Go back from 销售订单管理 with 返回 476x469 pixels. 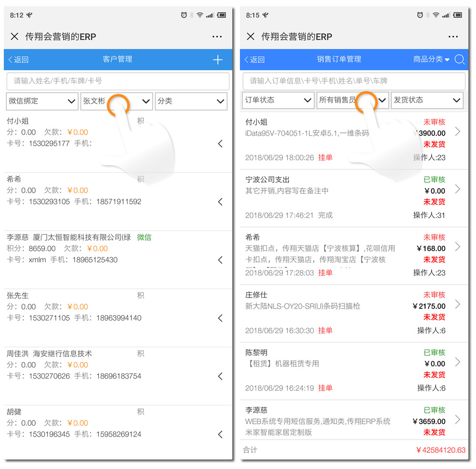[x=255, y=60]
